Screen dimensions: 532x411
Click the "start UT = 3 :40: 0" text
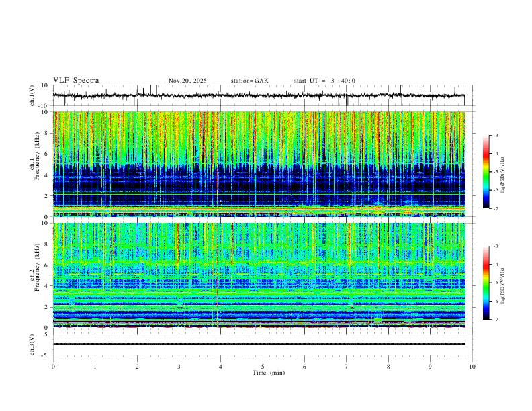(324, 81)
